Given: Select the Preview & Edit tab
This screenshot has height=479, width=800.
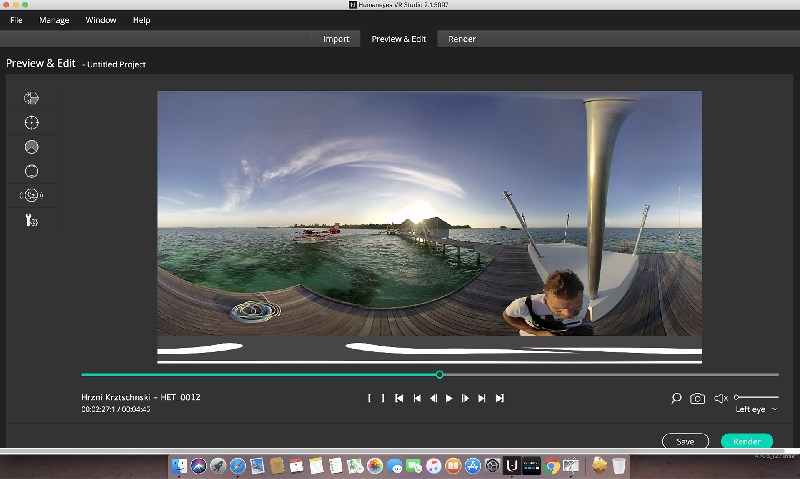Looking at the screenshot, I should point(398,39).
